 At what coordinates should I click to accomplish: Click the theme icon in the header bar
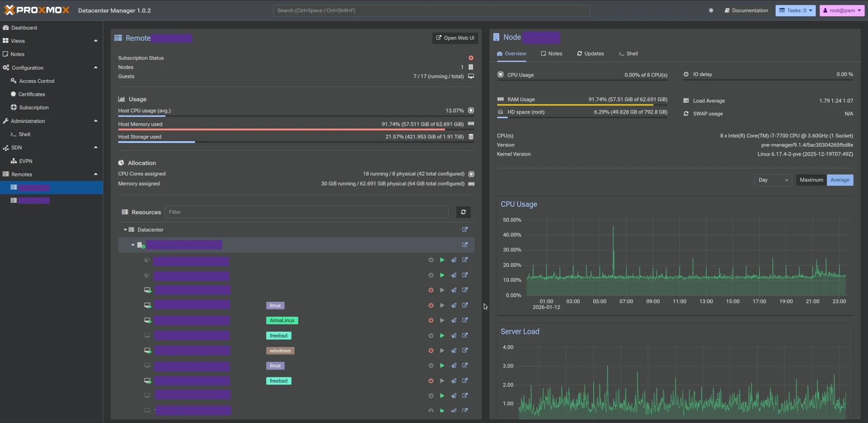(x=710, y=10)
